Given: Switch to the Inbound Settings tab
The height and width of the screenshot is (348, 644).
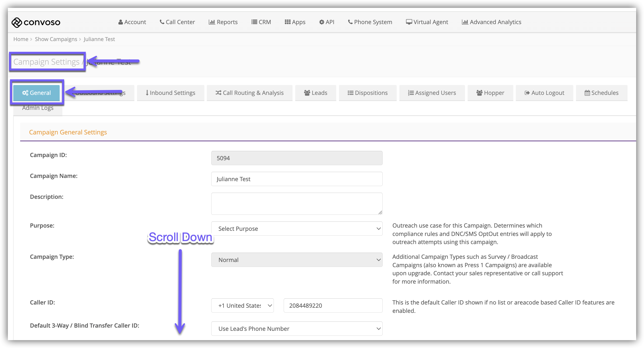Looking at the screenshot, I should click(x=170, y=93).
